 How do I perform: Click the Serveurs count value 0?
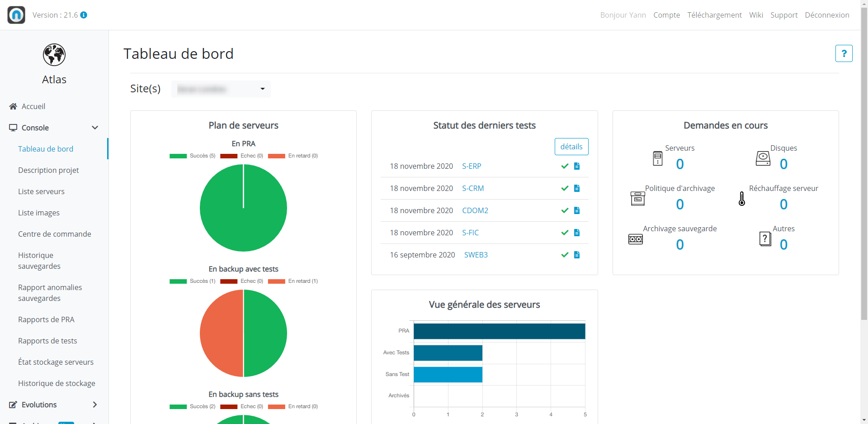click(680, 164)
